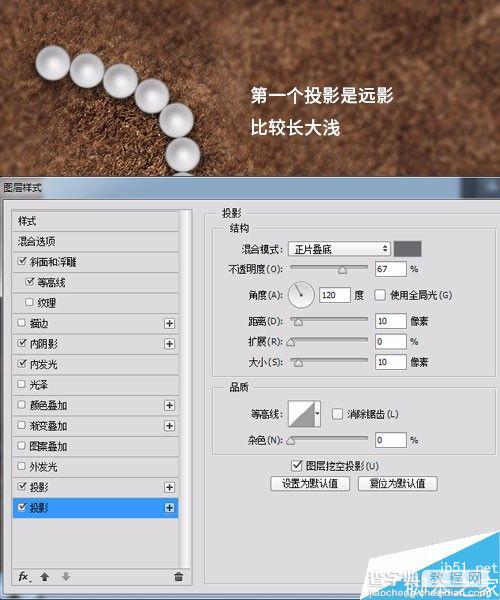Add another 颜色叠加 effect with its plus icon
The width and height of the screenshot is (500, 600).
(169, 406)
